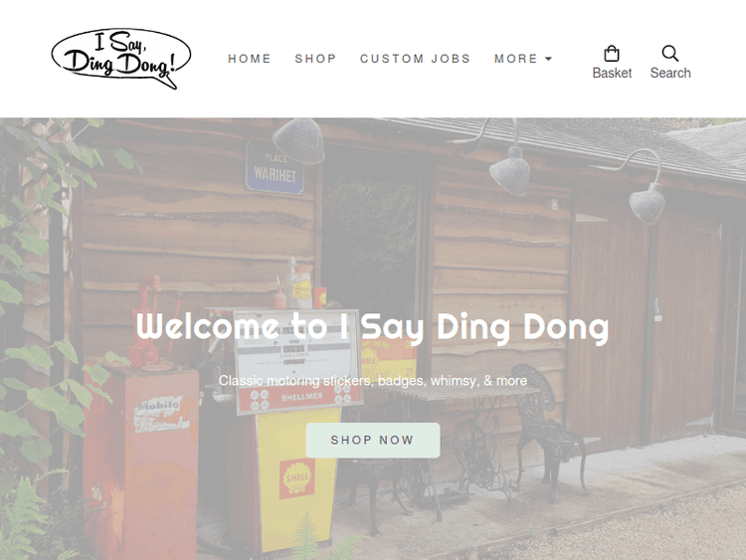Open the shopping bag Basket icon

[x=612, y=54]
